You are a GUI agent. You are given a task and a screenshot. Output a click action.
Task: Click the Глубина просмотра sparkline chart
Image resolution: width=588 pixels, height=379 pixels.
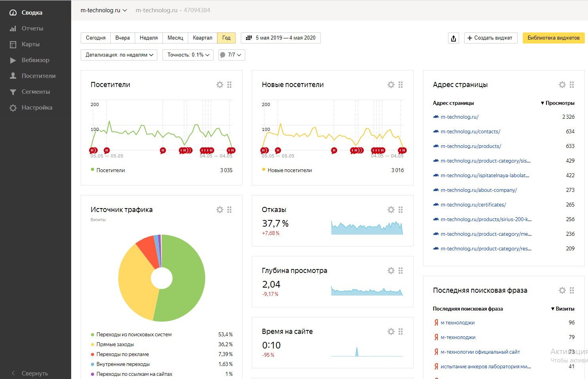[367, 290]
